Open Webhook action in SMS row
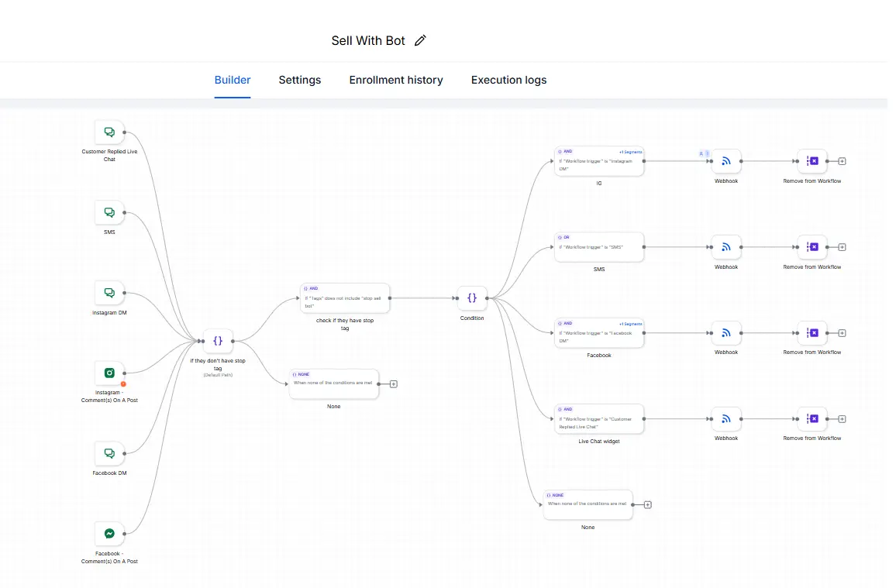Image resolution: width=896 pixels, height=588 pixels. [726, 247]
